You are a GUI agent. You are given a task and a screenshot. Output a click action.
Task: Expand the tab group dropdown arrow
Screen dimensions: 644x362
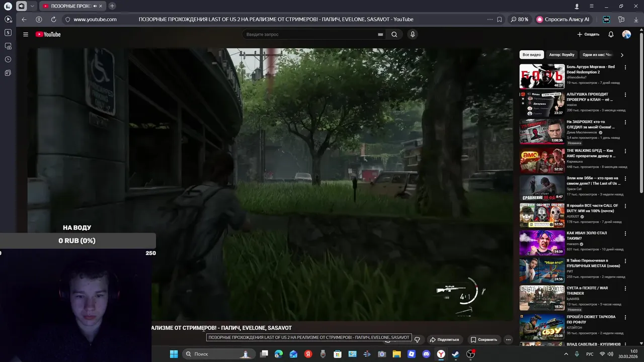(x=32, y=6)
